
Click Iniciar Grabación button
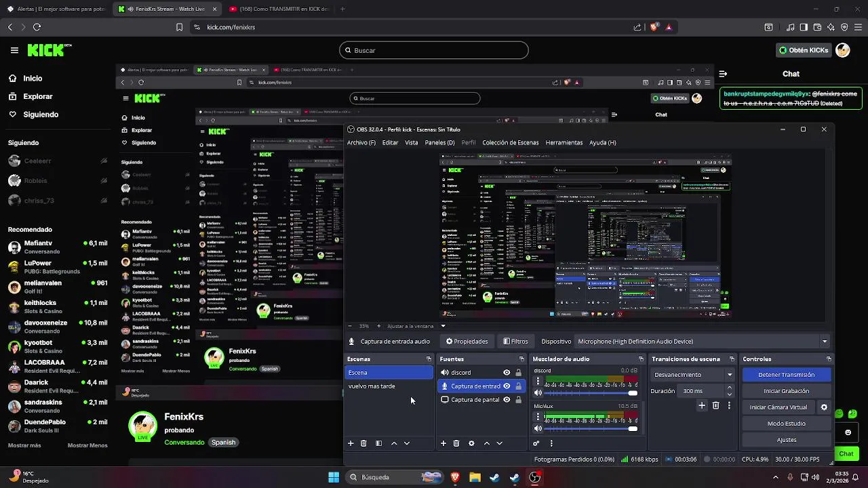tap(787, 391)
